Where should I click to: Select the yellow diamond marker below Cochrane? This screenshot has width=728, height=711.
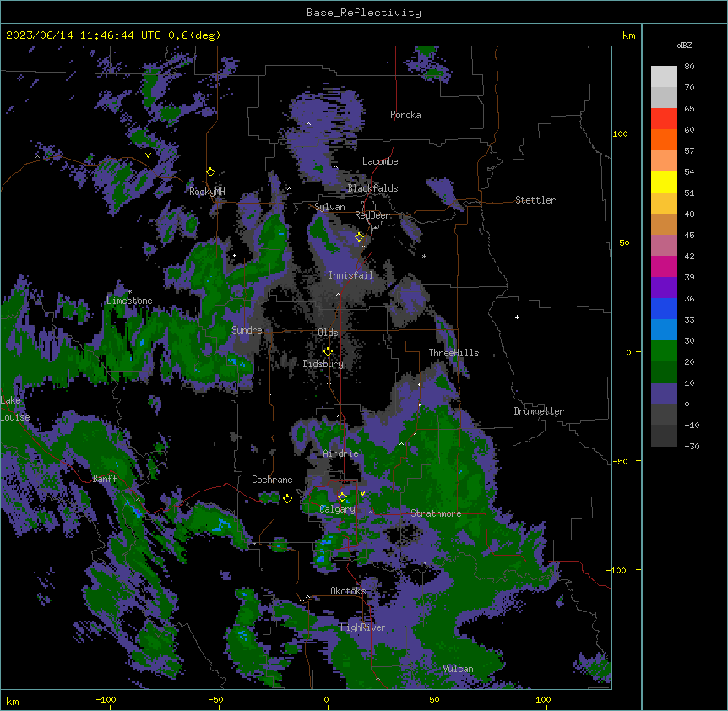click(x=287, y=499)
